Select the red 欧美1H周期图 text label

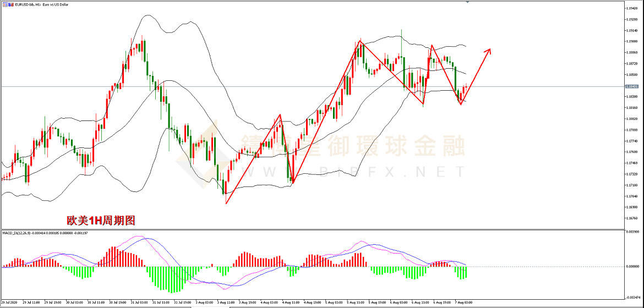pyautogui.click(x=101, y=220)
